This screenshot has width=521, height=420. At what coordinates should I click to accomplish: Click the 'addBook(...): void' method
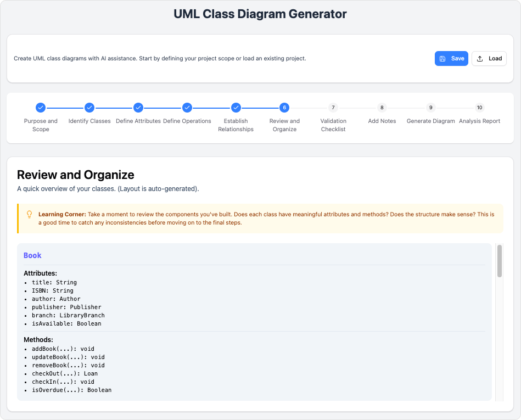coord(63,349)
